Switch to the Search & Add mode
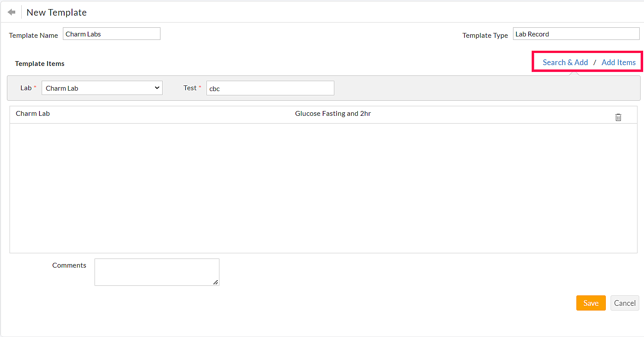This screenshot has width=644, height=337. pos(566,62)
